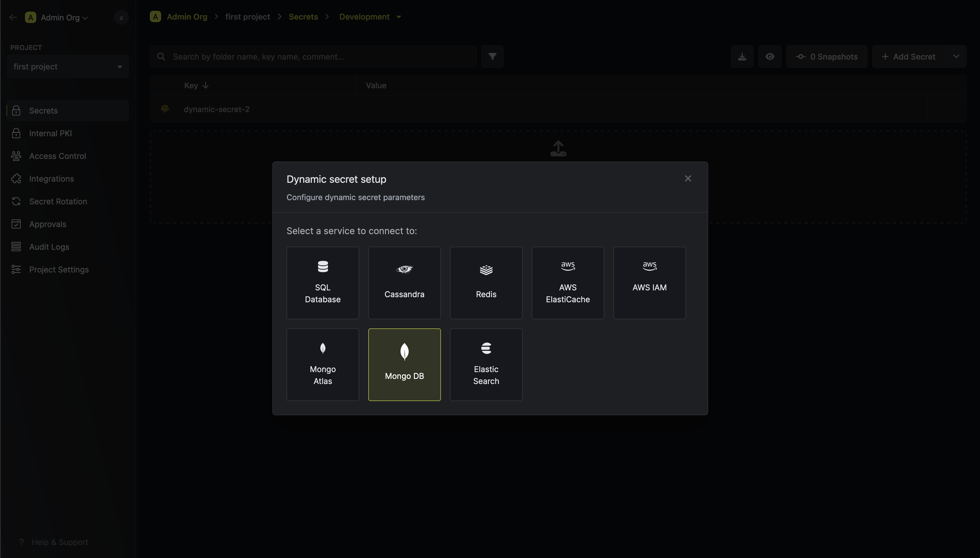
Task: Select the AWS ElastiCache service card
Action: (568, 283)
